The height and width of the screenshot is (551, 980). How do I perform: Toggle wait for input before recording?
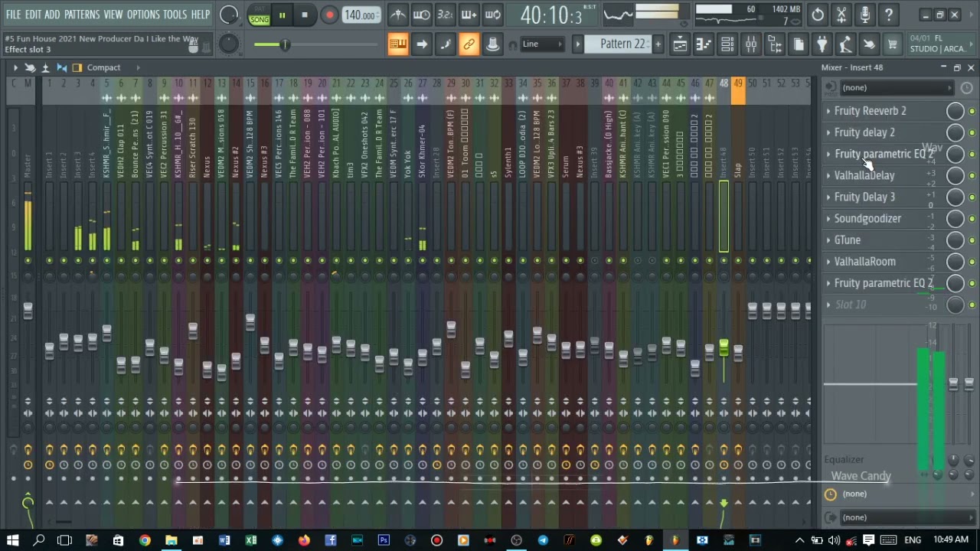pyautogui.click(x=422, y=15)
